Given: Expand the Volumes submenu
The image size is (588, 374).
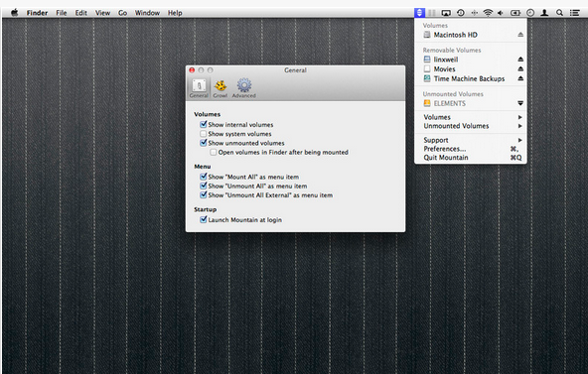Looking at the screenshot, I should click(x=471, y=117).
